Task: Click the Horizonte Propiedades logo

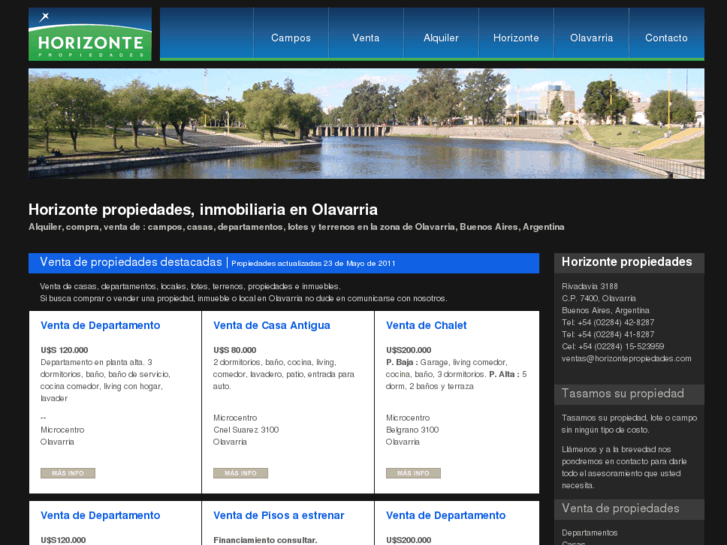Action: pos(90,34)
